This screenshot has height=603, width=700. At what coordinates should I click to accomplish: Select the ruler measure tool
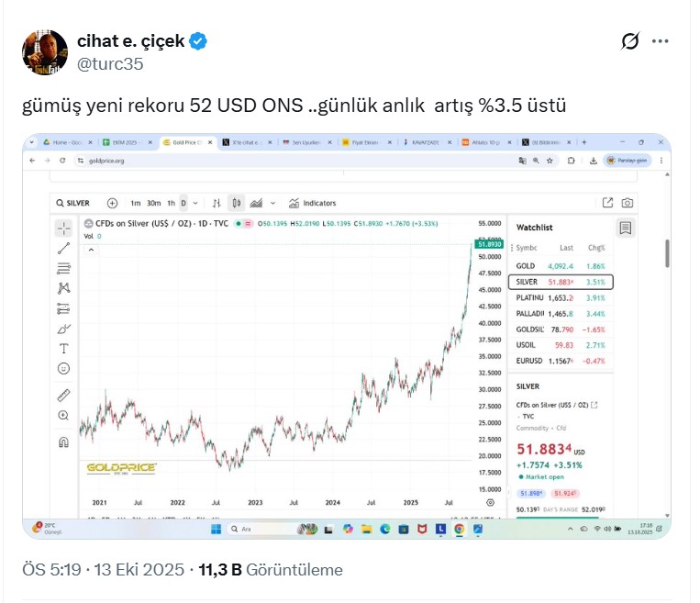(x=63, y=396)
